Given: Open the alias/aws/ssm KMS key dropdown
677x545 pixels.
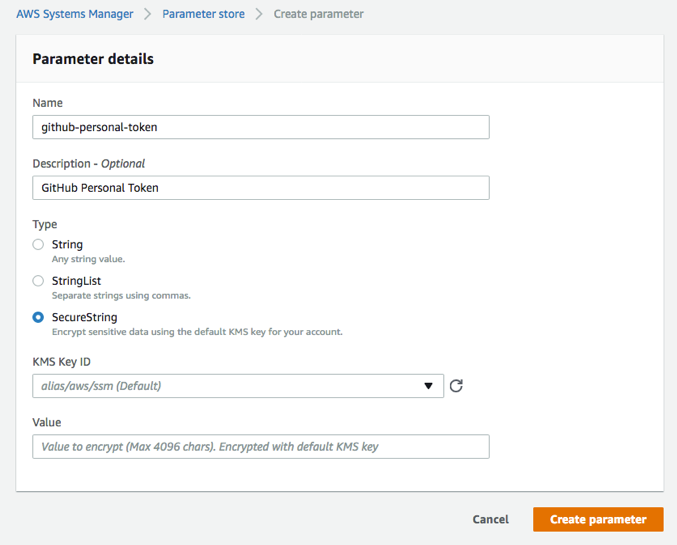Looking at the screenshot, I should pyautogui.click(x=238, y=386).
